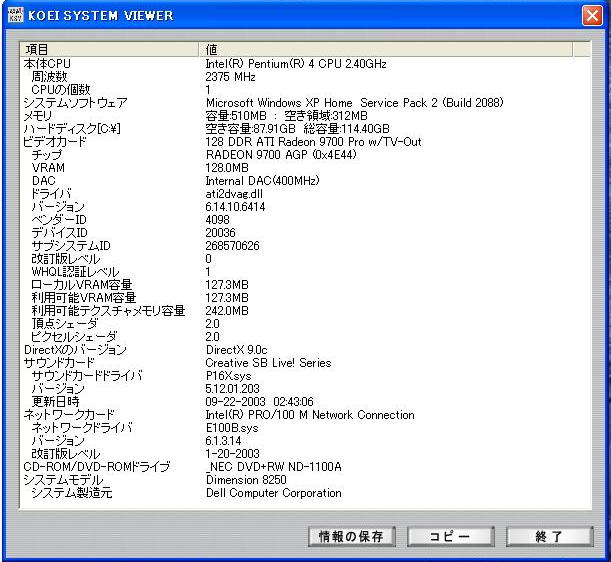Select the 本体CPU row label

[47, 64]
